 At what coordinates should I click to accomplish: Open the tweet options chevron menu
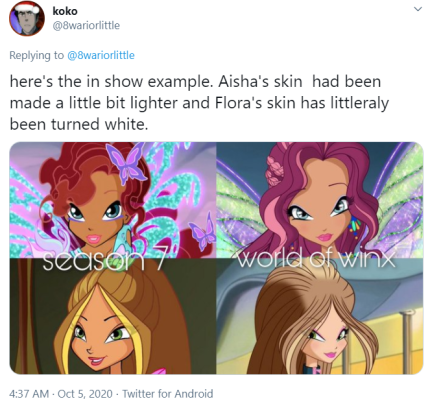coord(418,9)
